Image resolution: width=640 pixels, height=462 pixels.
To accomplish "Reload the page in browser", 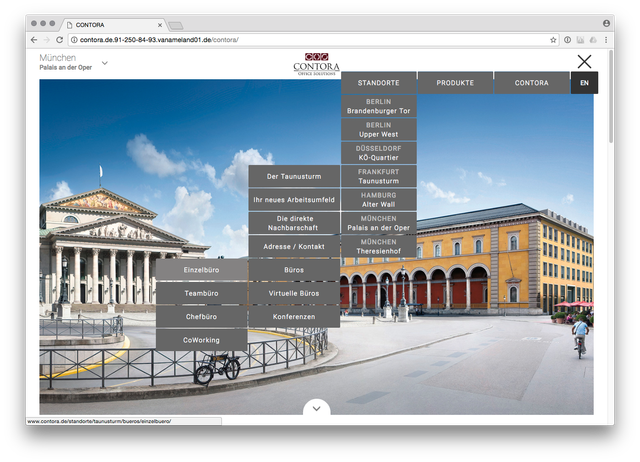I will pyautogui.click(x=59, y=39).
